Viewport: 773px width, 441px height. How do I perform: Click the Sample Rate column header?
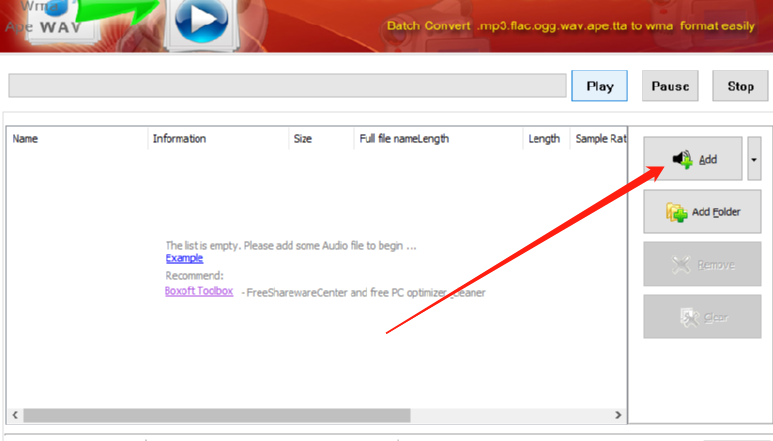click(x=598, y=139)
